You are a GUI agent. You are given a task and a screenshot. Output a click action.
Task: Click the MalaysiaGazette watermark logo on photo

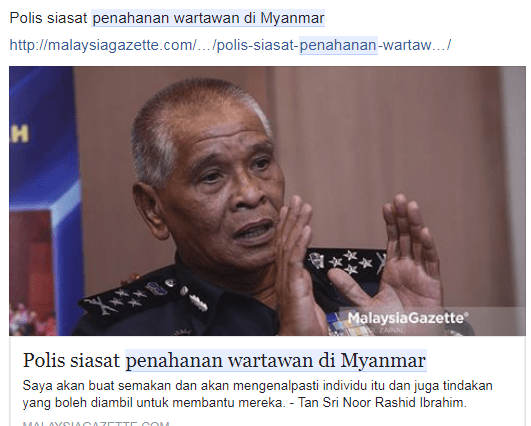[x=408, y=318]
